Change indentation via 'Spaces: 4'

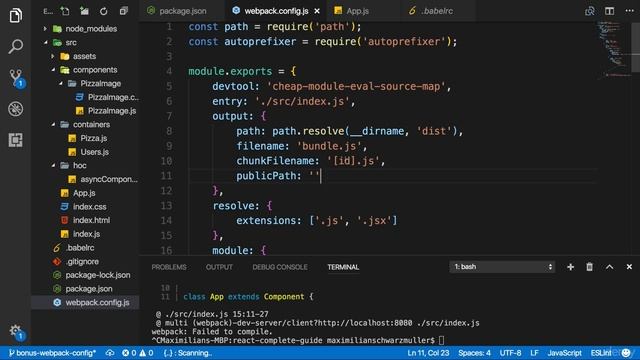(474, 353)
